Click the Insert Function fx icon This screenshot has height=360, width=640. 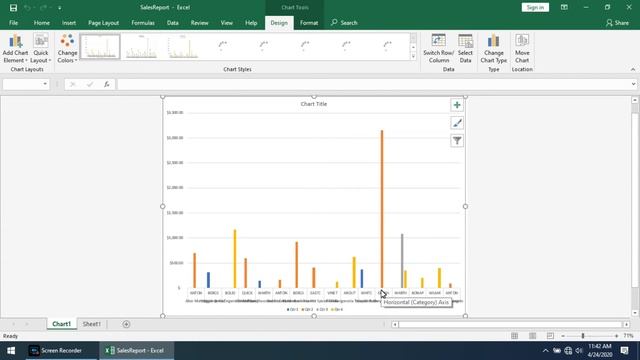point(107,84)
